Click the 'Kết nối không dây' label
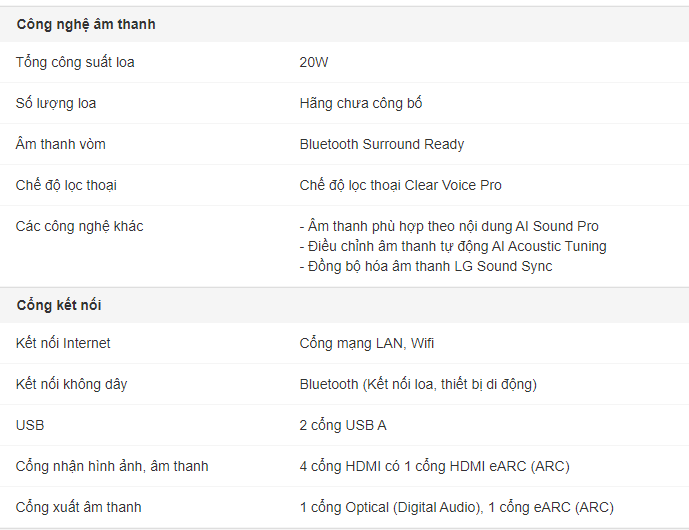Screen dimensions: 689x530 point(72,384)
